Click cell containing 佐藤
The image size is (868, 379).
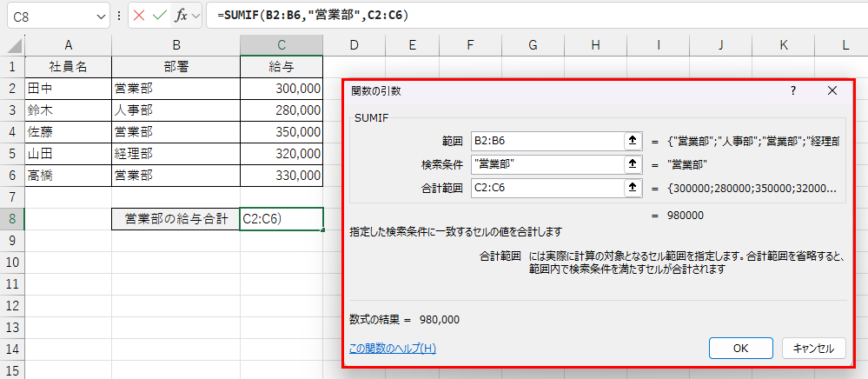click(x=68, y=132)
